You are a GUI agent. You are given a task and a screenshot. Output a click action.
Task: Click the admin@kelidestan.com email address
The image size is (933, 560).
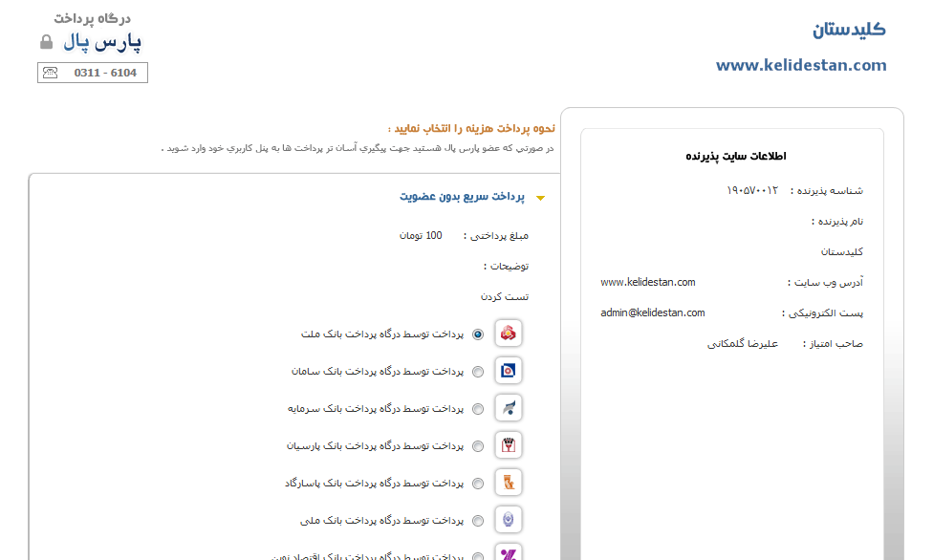click(x=653, y=312)
